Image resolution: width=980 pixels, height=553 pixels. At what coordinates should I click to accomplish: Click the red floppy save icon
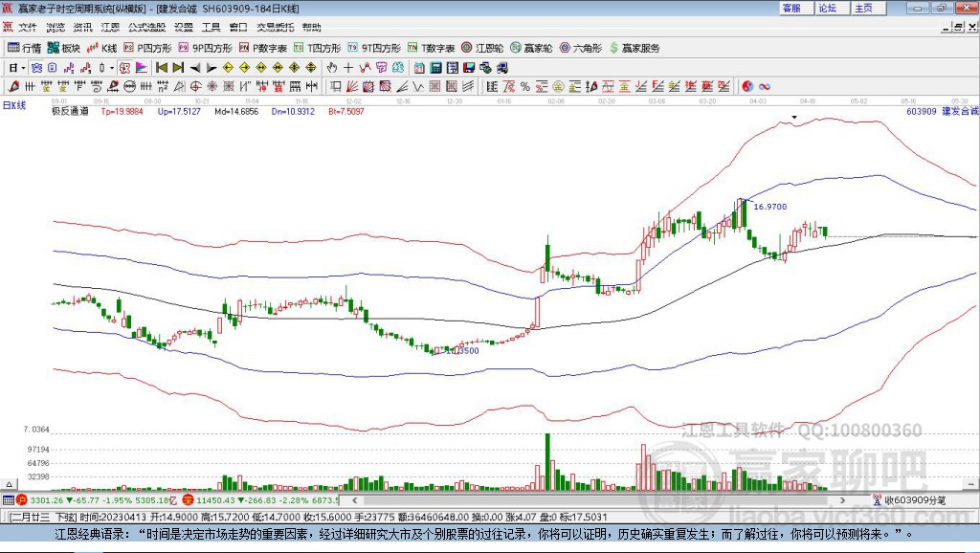point(469,68)
